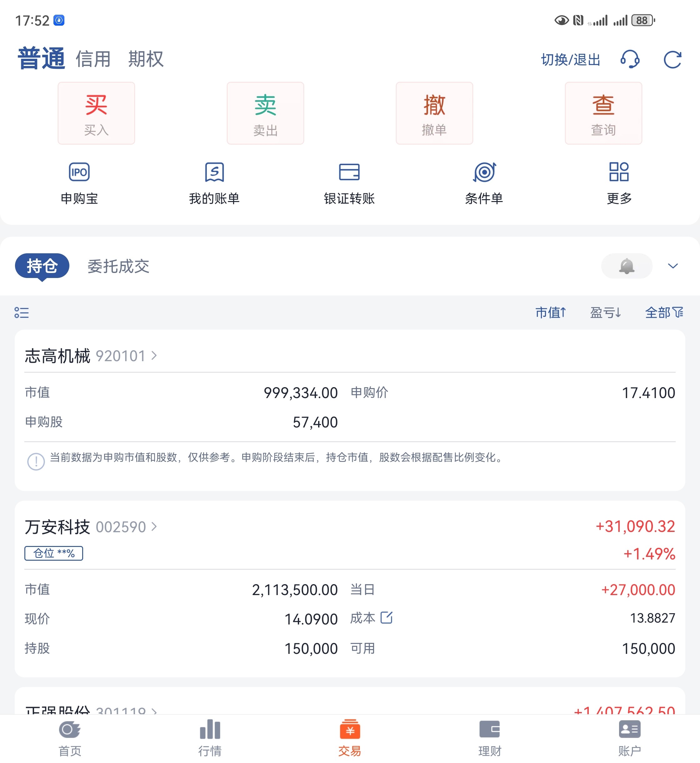Screen dimensions: 700x763
Task: Go to 首页 in bottom navigation
Action: point(70,738)
